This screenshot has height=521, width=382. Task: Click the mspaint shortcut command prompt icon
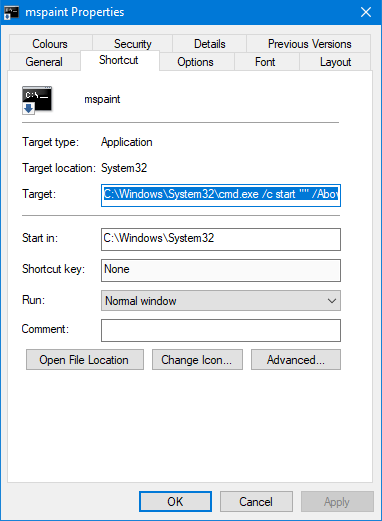[37, 100]
